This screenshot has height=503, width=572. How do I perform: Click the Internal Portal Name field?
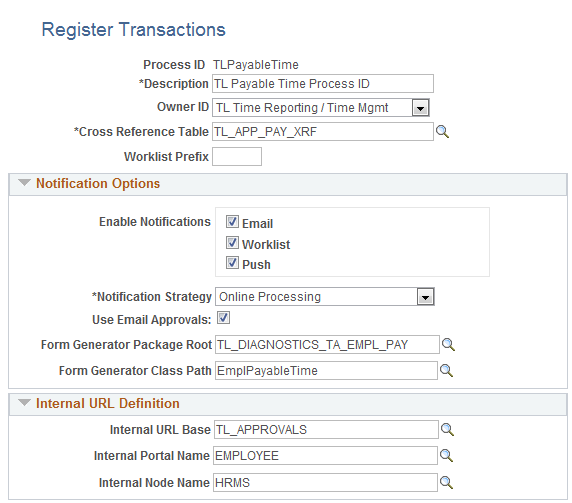tap(325, 456)
